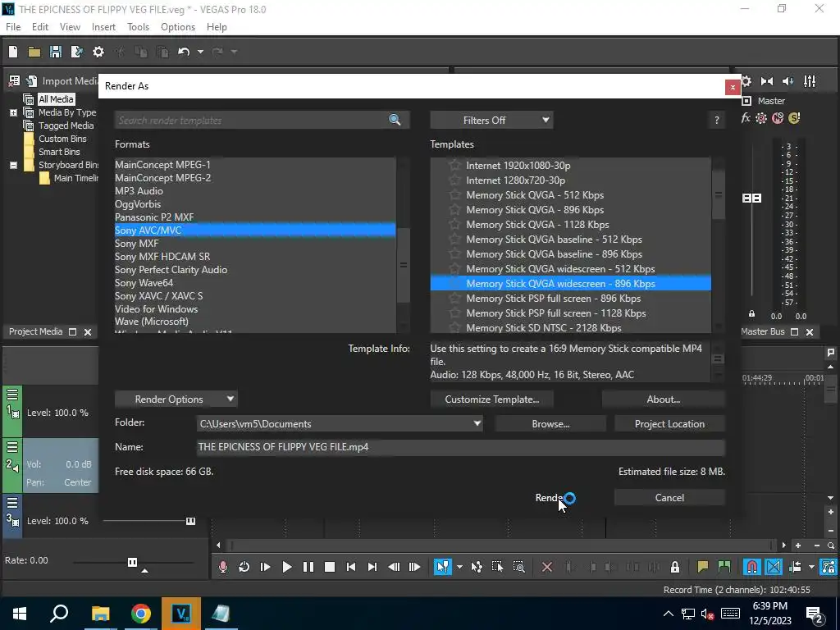Open the Render Options dropdown
The height and width of the screenshot is (630, 840).
tap(176, 399)
